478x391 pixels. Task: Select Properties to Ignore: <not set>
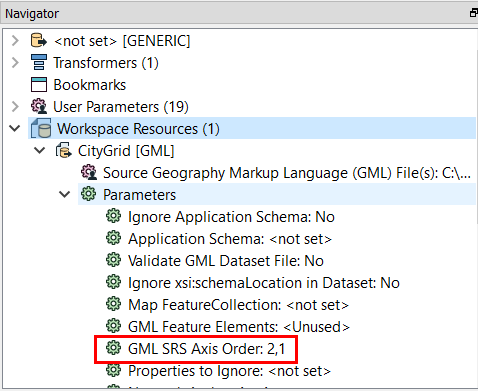[x=230, y=371]
